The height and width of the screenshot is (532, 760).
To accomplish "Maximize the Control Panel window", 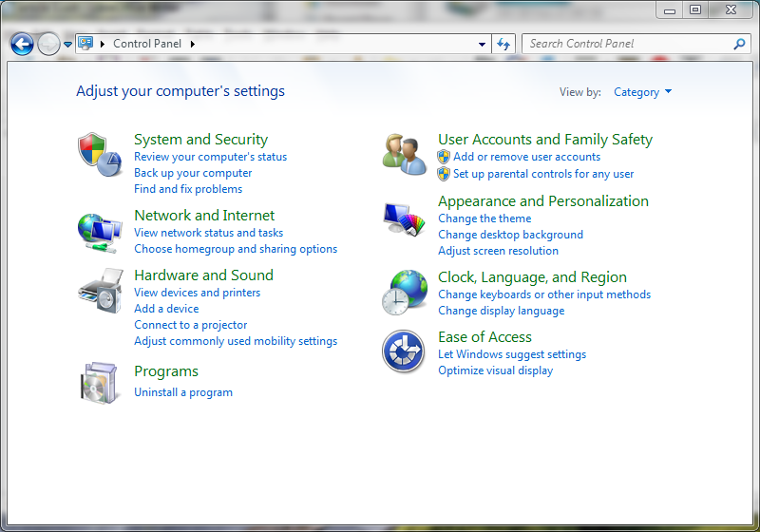I will pyautogui.click(x=695, y=9).
